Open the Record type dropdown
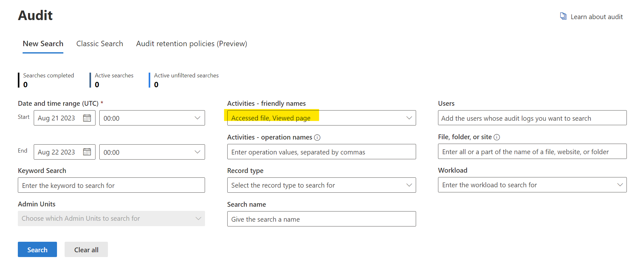The image size is (644, 265). [x=409, y=185]
